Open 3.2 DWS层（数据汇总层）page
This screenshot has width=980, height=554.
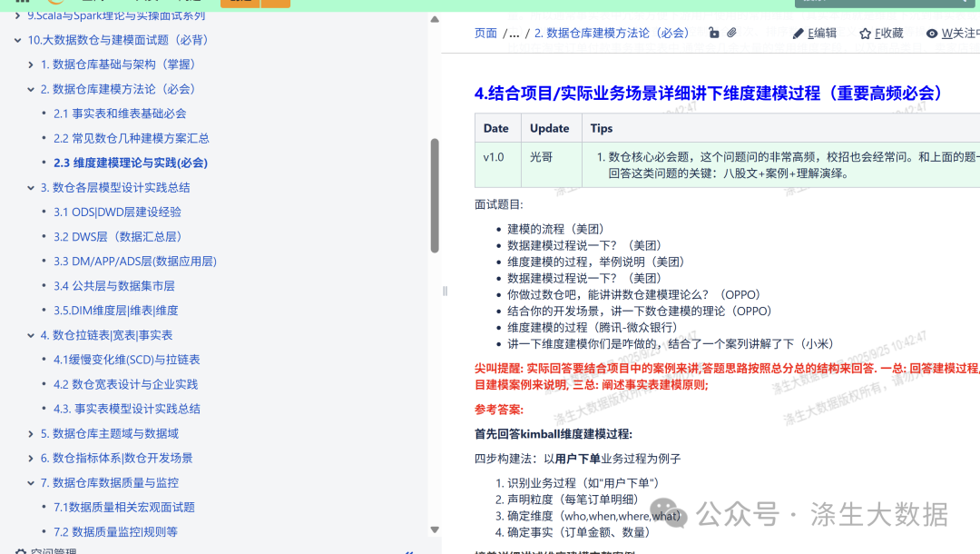[x=117, y=237]
